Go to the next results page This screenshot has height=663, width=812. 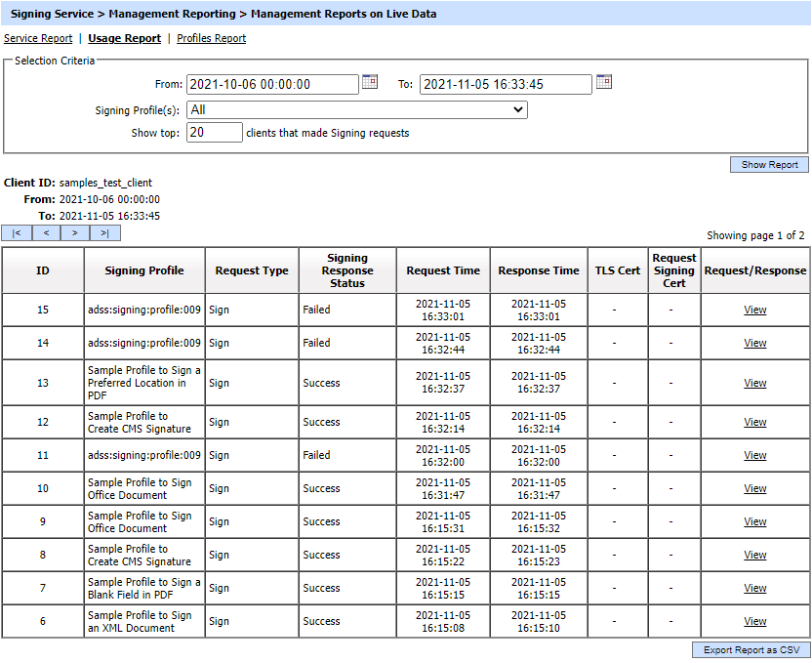pos(75,233)
